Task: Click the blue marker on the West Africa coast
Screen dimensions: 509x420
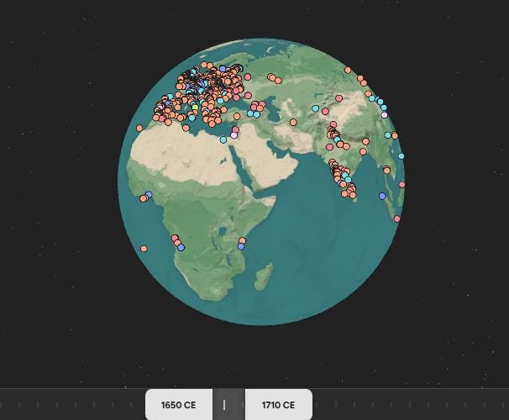Action: (x=149, y=195)
